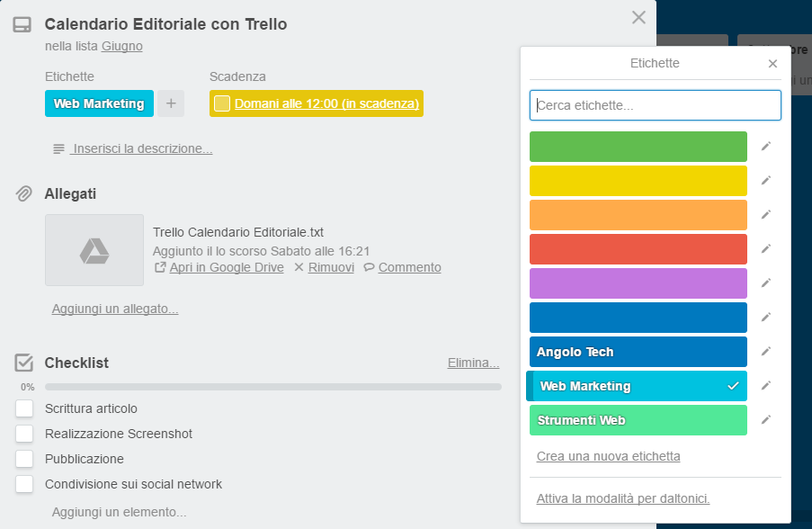The image size is (812, 529).
Task: Check the Pubblicazione item
Action: [24, 459]
